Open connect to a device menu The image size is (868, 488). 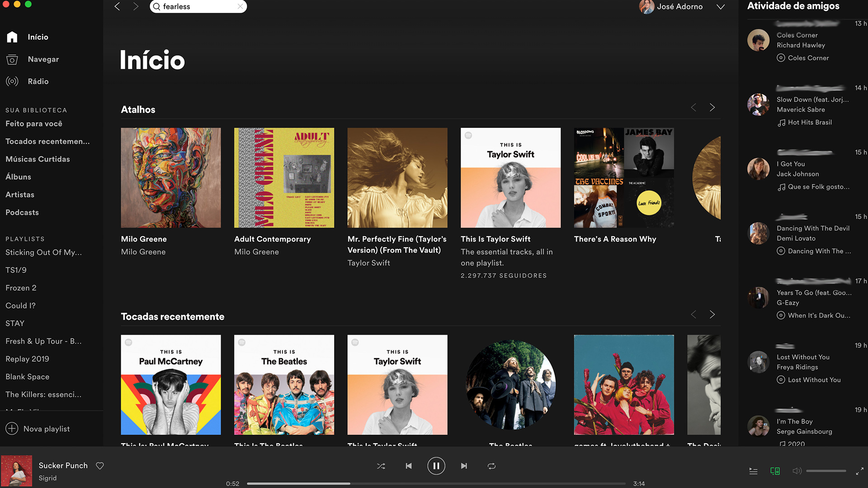[775, 471]
